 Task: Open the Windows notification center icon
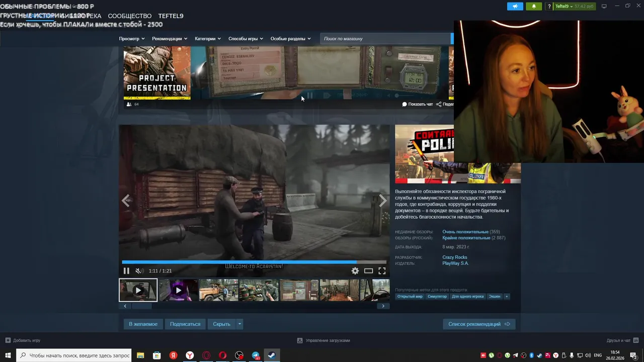tap(633, 355)
